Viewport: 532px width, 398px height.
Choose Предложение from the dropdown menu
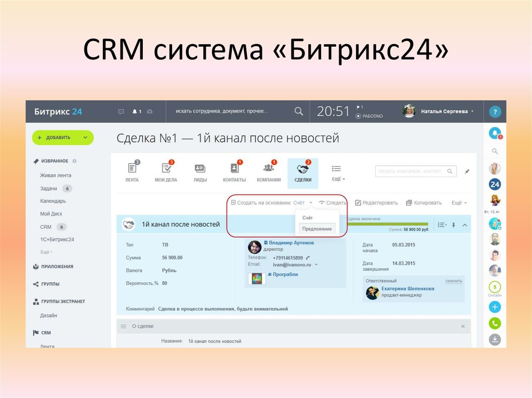click(317, 229)
